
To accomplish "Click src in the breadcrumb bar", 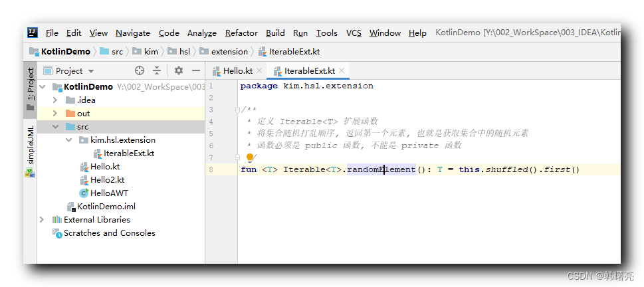I will tap(112, 52).
